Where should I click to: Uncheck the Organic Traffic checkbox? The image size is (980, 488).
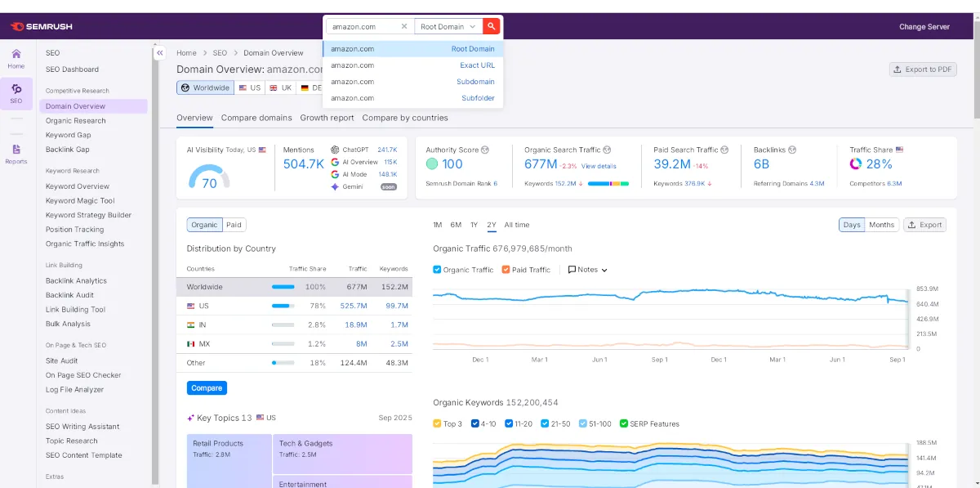point(437,270)
